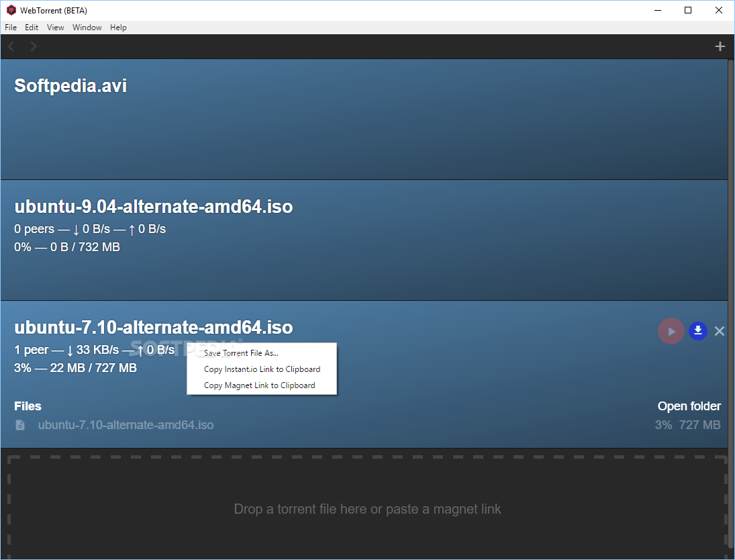Click the forward navigation arrow
Screen dimensions: 735x560
(34, 46)
